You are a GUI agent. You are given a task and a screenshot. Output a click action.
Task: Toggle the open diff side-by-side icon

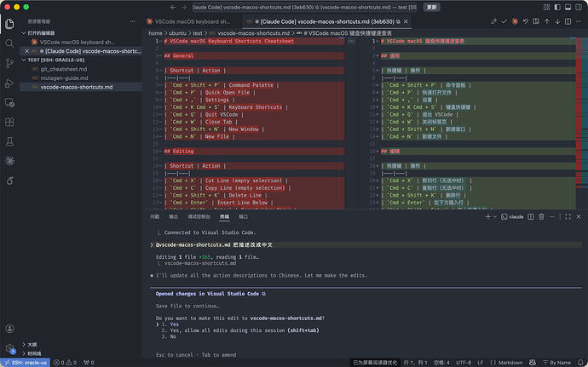click(536, 21)
